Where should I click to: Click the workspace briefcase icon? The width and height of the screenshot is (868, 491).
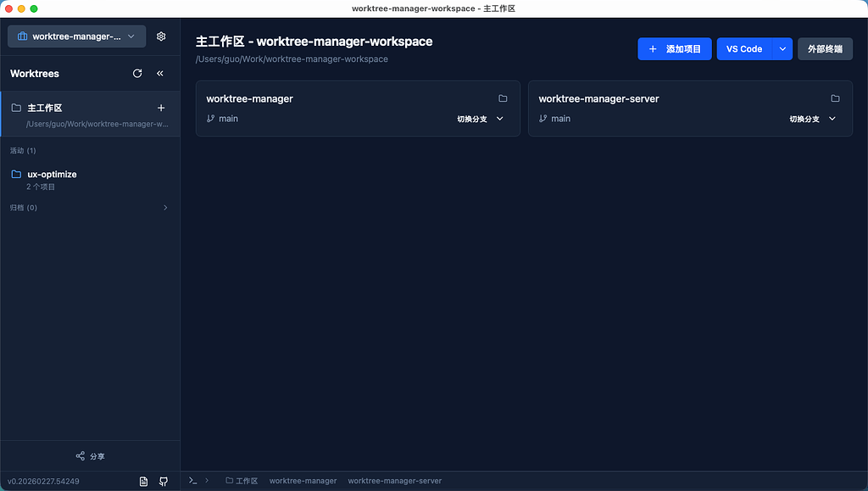pos(22,36)
